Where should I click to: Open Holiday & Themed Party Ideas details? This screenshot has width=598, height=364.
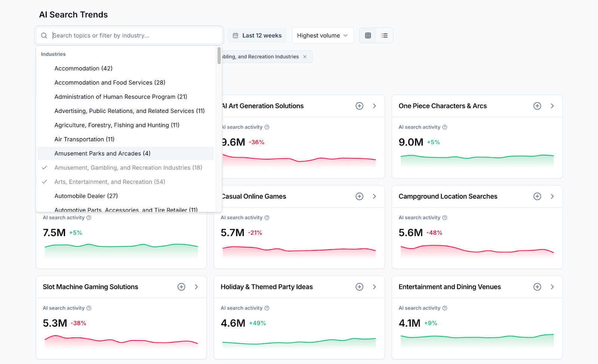pos(374,287)
